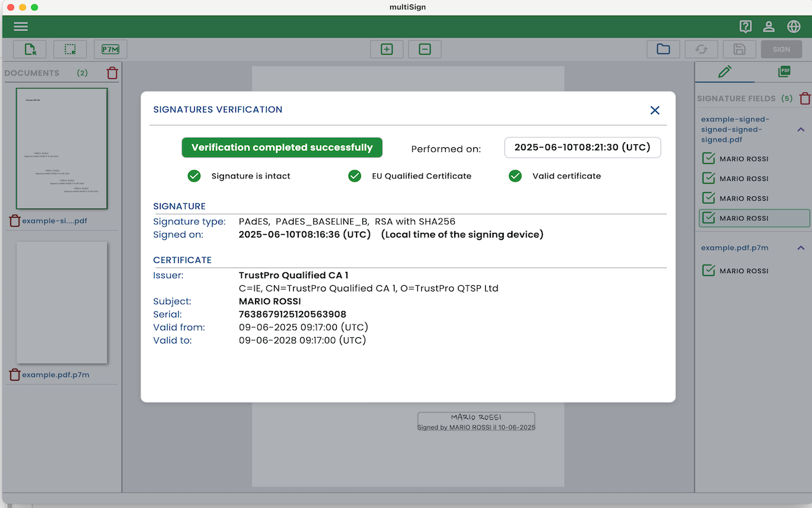Switch to the pen signature fields tab

(724, 72)
